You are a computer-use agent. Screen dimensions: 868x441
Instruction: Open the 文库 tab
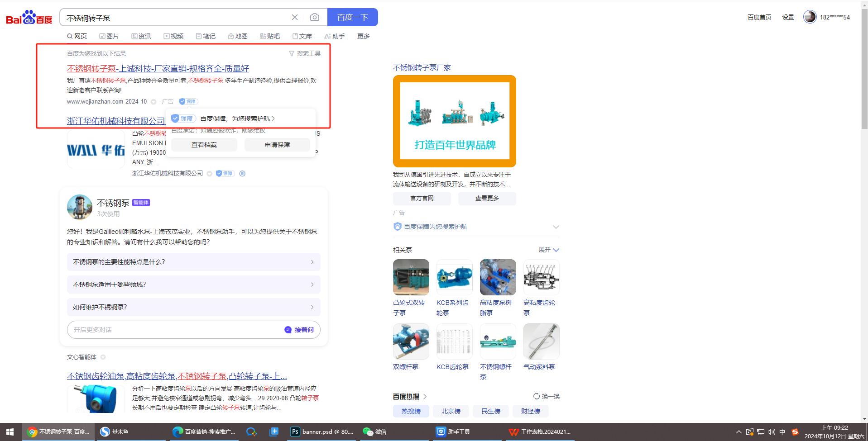click(302, 36)
